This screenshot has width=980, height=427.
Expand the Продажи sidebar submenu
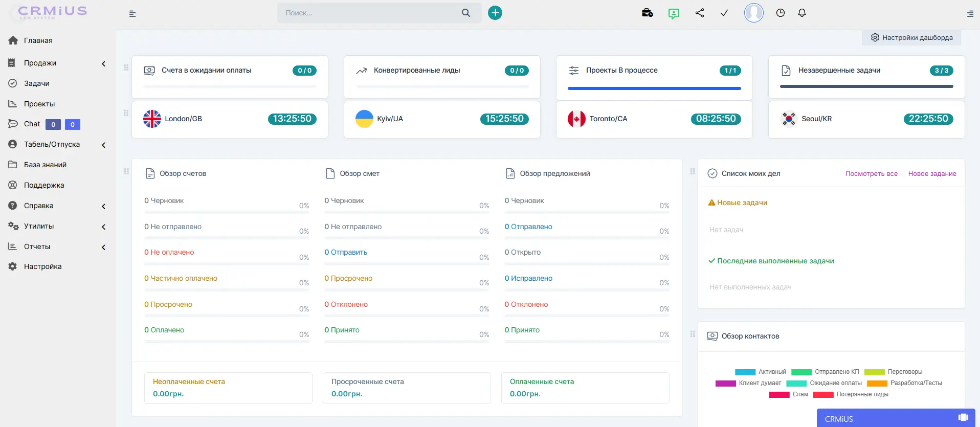[104, 64]
